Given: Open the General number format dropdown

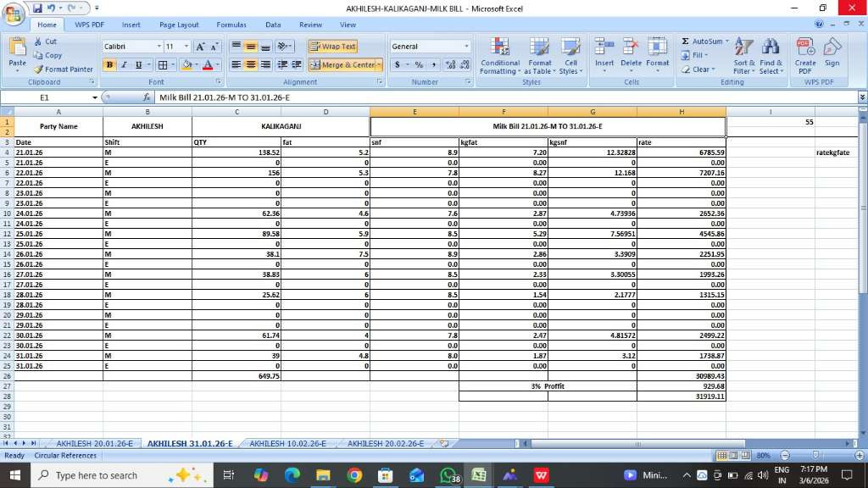Looking at the screenshot, I should point(466,47).
